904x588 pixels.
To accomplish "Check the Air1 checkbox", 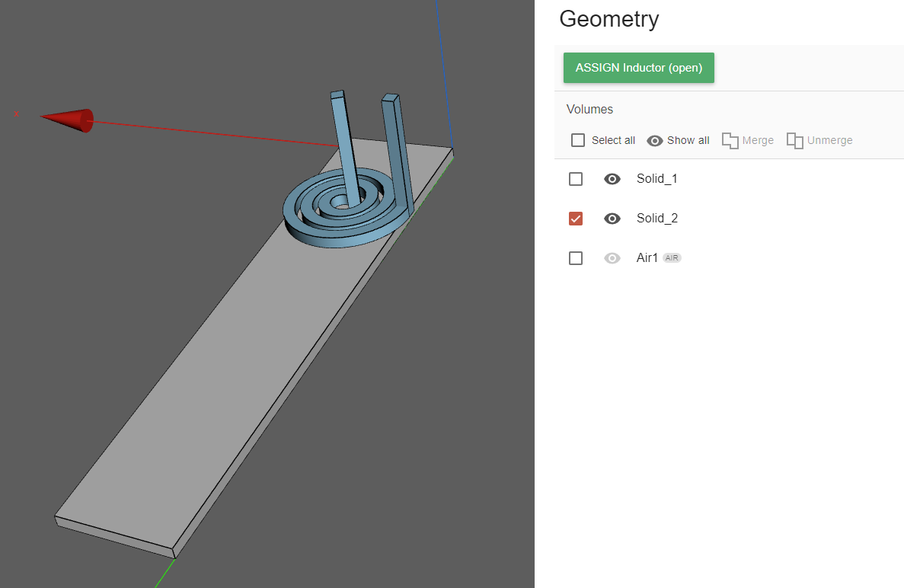I will [x=576, y=258].
